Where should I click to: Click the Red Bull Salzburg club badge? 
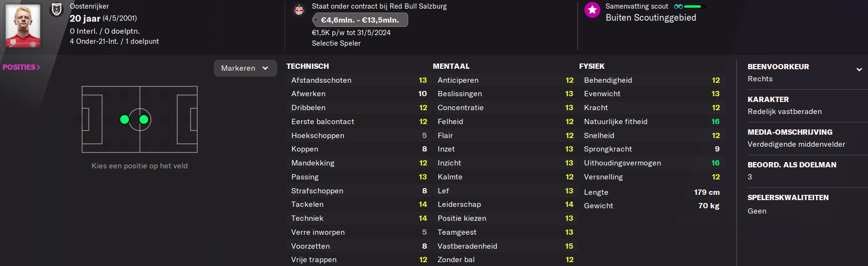(299, 10)
